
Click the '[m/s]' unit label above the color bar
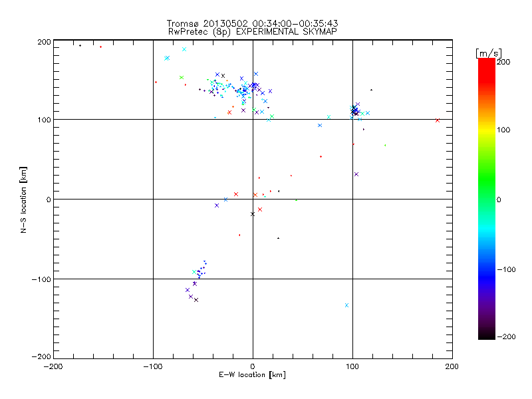pyautogui.click(x=488, y=53)
